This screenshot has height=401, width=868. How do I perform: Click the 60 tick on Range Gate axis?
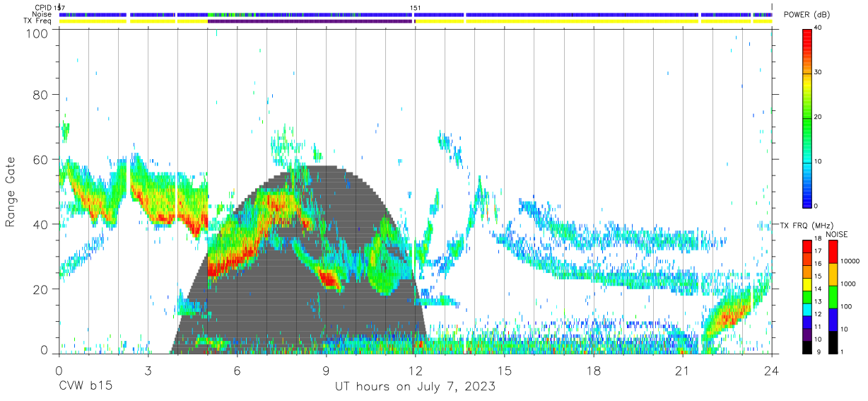(40, 160)
